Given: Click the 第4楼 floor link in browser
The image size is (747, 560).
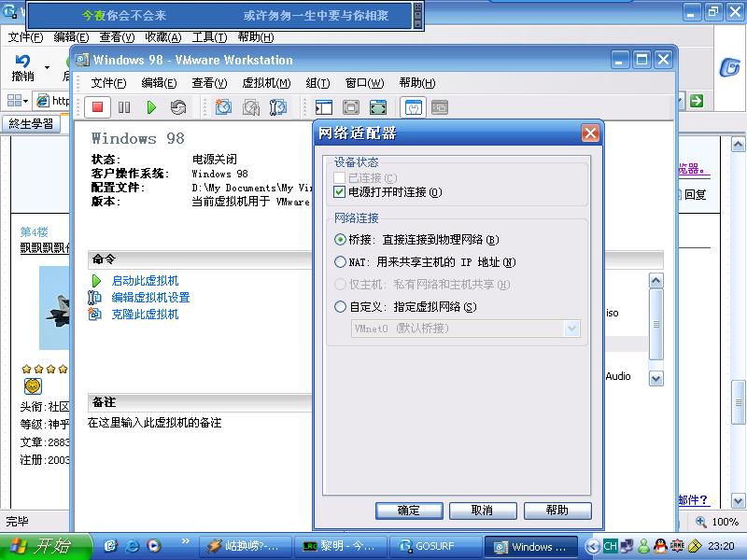Looking at the screenshot, I should point(34,231).
